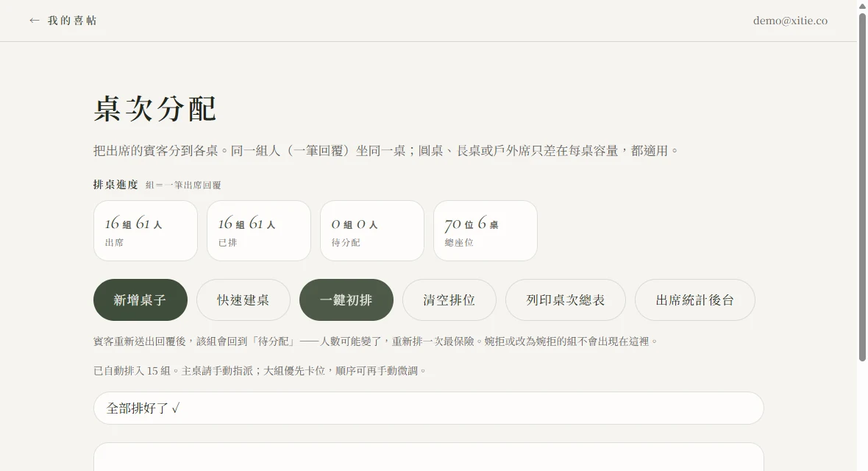Image resolution: width=868 pixels, height=471 pixels.
Task: Run 一鍵初排 auto arrangement
Action: click(346, 300)
